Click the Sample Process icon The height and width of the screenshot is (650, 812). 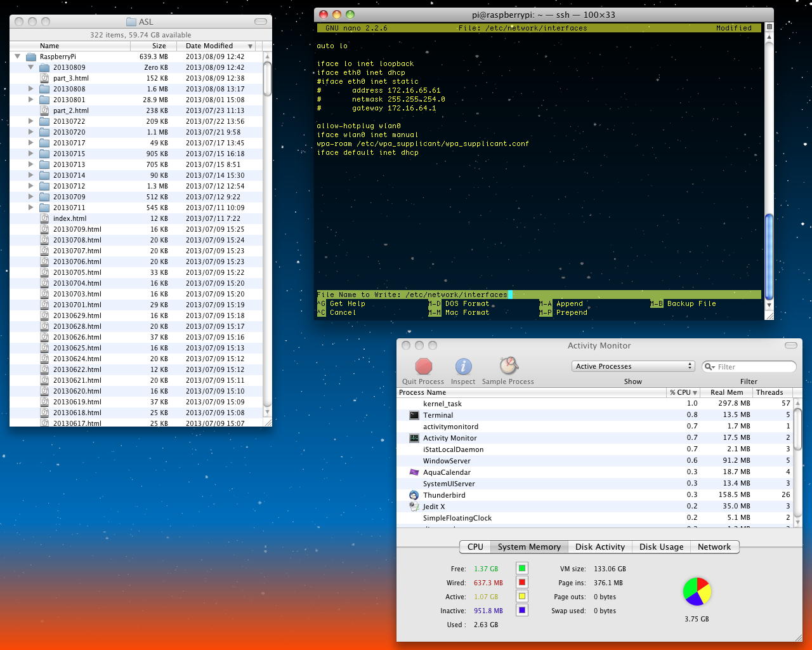pyautogui.click(x=508, y=366)
